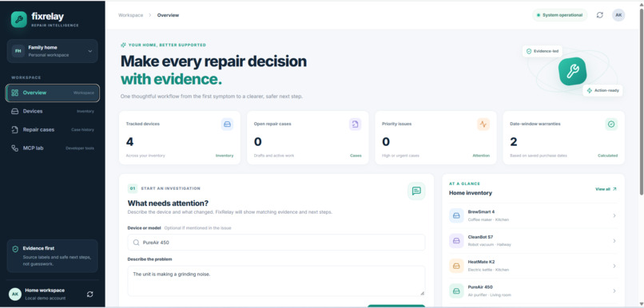This screenshot has width=644, height=308.
Task: Click the Date-window warranties count 2
Action: (x=514, y=142)
